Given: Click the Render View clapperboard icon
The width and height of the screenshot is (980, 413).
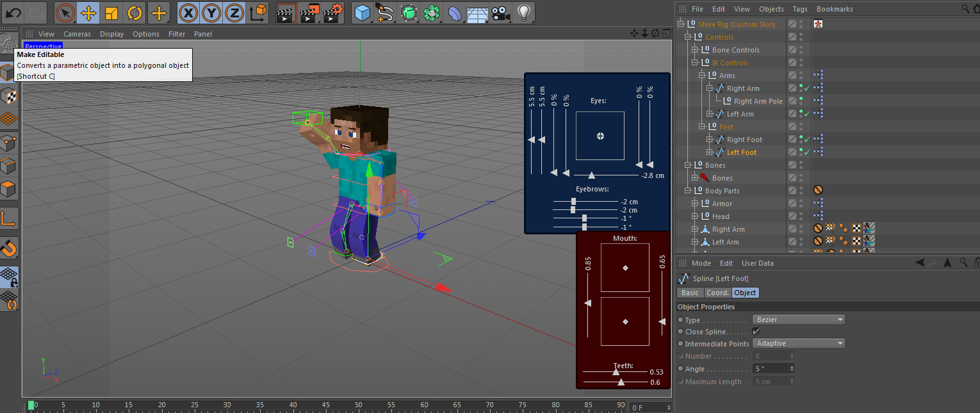Looking at the screenshot, I should click(287, 12).
